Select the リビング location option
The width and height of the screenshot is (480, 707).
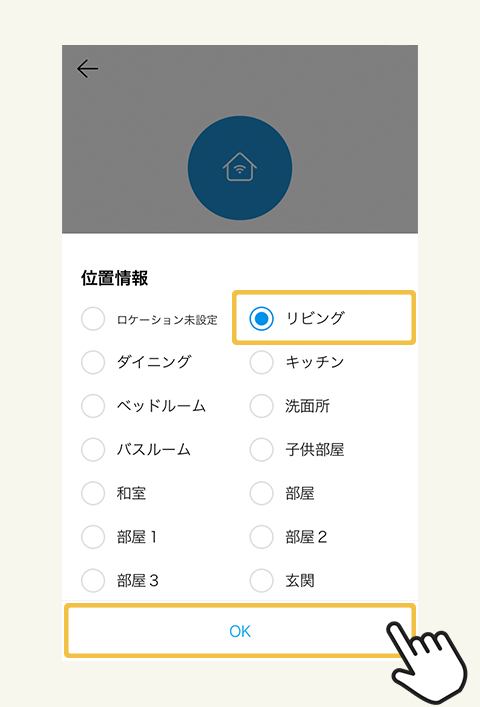click(x=261, y=318)
